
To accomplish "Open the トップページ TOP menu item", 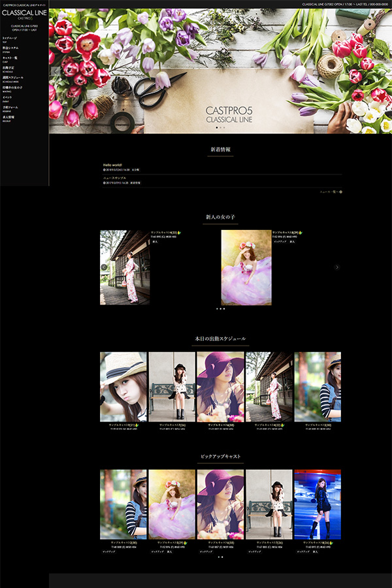I will (x=10, y=40).
